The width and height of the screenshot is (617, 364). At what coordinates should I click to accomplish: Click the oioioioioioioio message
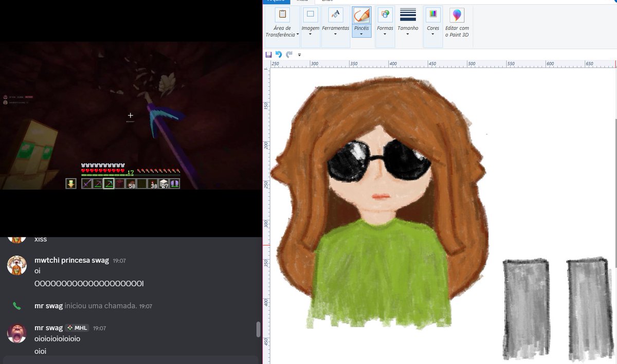(x=57, y=339)
